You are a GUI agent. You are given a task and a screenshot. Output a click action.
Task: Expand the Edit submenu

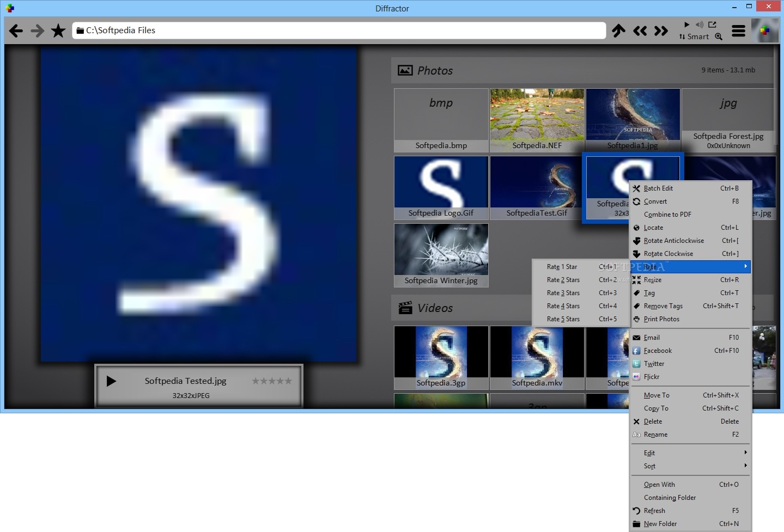click(690, 453)
